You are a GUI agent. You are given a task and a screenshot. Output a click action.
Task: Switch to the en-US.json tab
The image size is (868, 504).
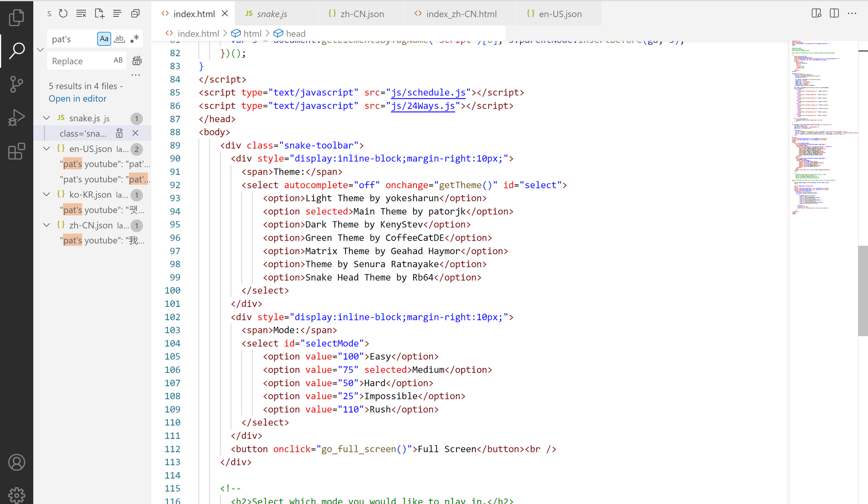click(560, 14)
